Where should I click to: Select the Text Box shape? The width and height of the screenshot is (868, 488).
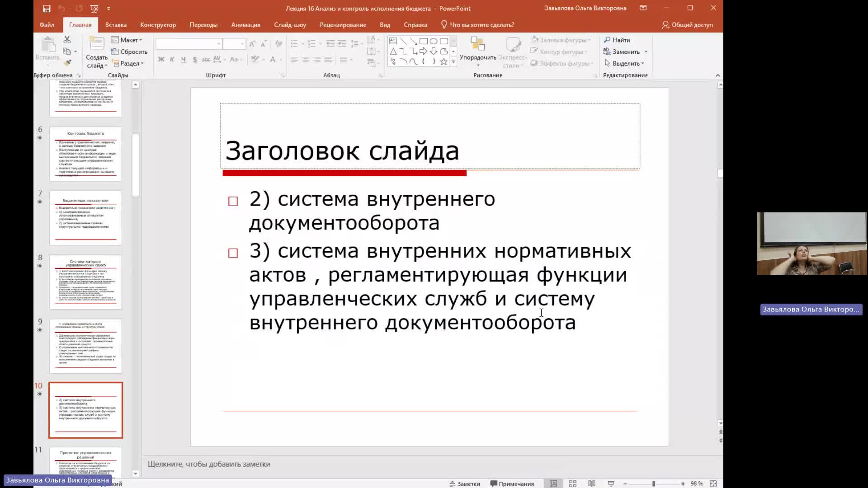click(393, 41)
